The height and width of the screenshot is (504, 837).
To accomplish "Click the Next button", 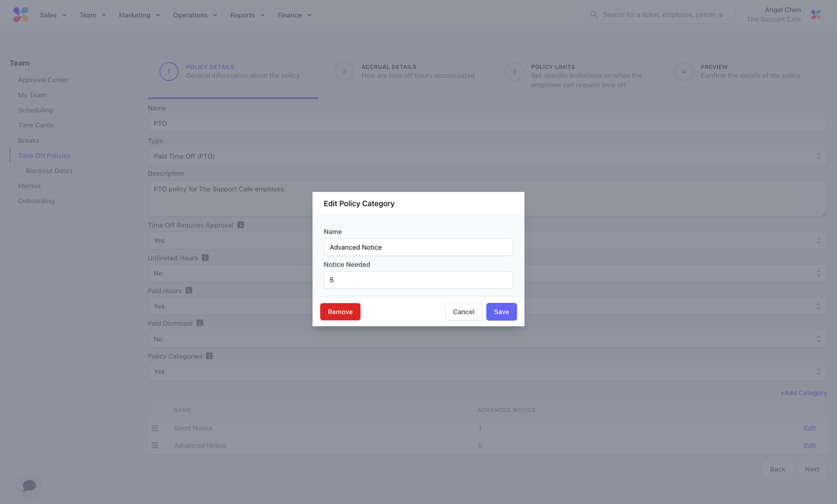I will [x=812, y=469].
